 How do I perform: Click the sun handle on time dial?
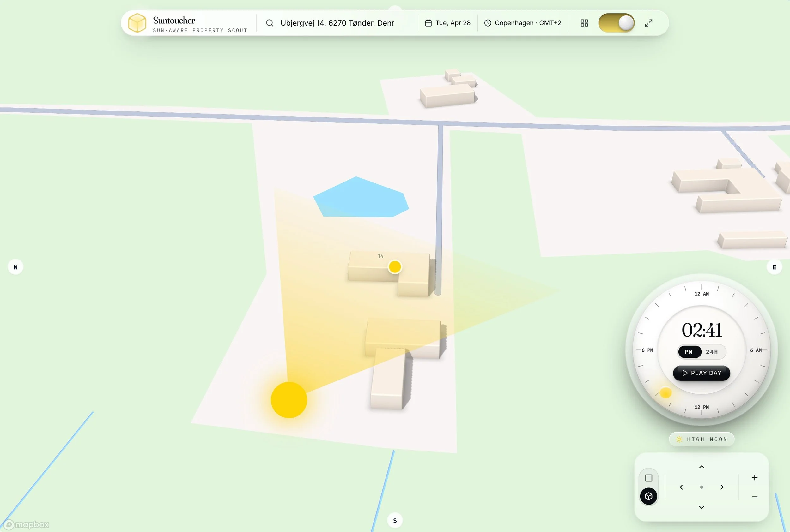[665, 393]
